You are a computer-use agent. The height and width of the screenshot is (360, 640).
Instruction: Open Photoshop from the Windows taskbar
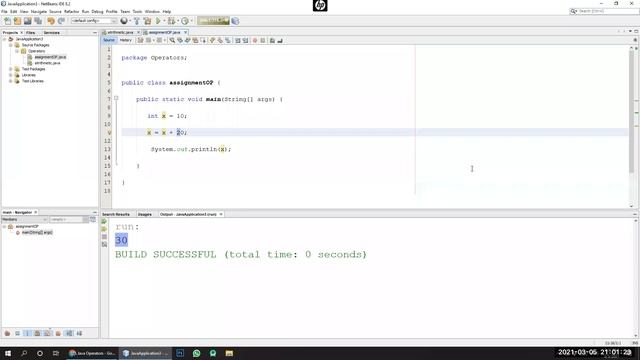180,353
